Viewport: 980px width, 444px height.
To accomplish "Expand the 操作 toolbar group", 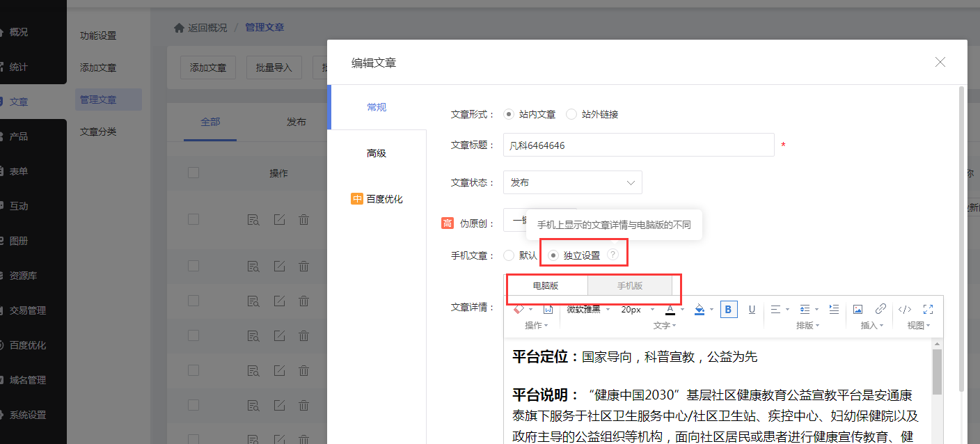I will click(x=536, y=326).
